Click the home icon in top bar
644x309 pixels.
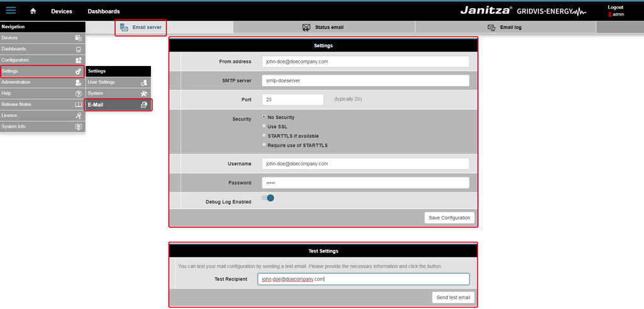[x=33, y=11]
